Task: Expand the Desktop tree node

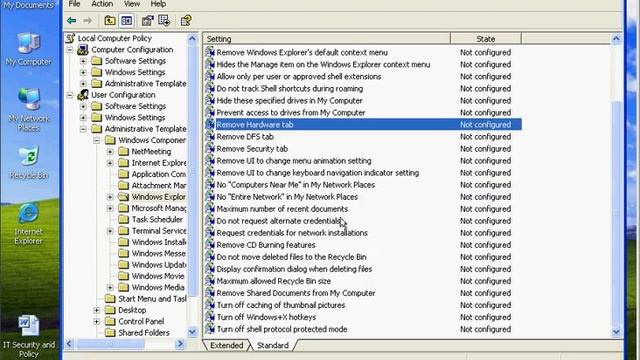Action: [x=97, y=310]
